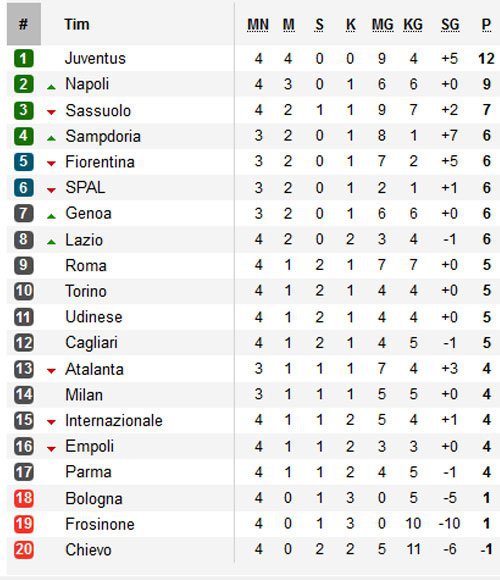Image resolution: width=500 pixels, height=580 pixels.
Task: Click the red rank 20 badge
Action: [24, 550]
